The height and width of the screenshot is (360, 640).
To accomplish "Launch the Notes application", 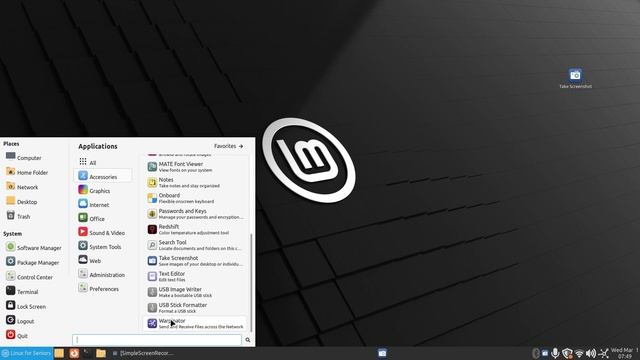I will (x=196, y=182).
